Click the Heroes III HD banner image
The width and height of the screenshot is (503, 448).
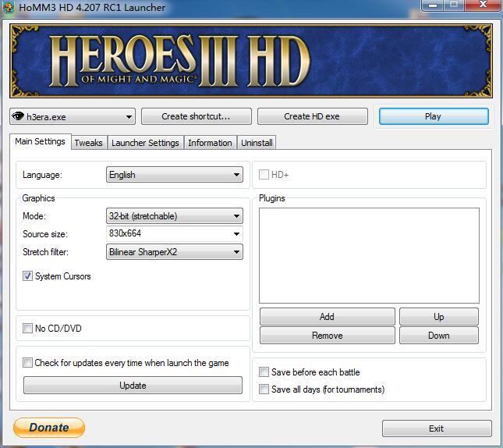(x=251, y=60)
